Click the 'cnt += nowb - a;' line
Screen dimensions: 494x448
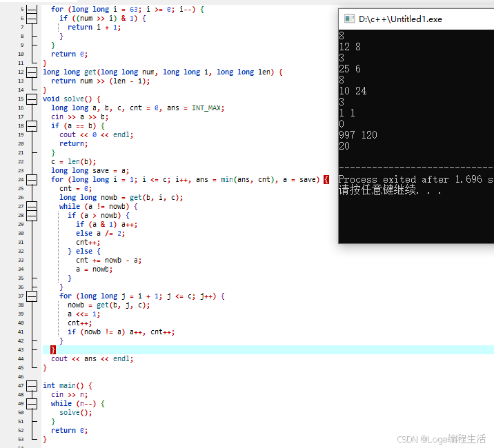(109, 261)
